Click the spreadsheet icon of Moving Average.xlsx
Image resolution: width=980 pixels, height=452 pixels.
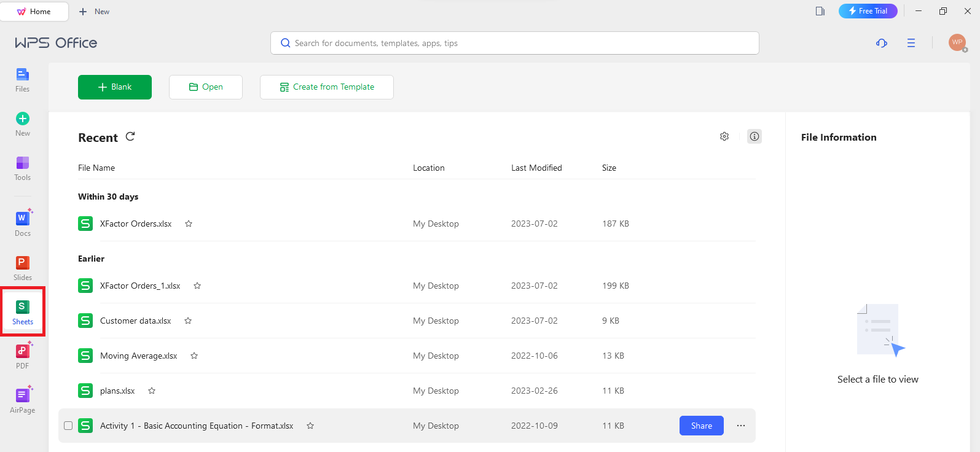click(x=85, y=356)
